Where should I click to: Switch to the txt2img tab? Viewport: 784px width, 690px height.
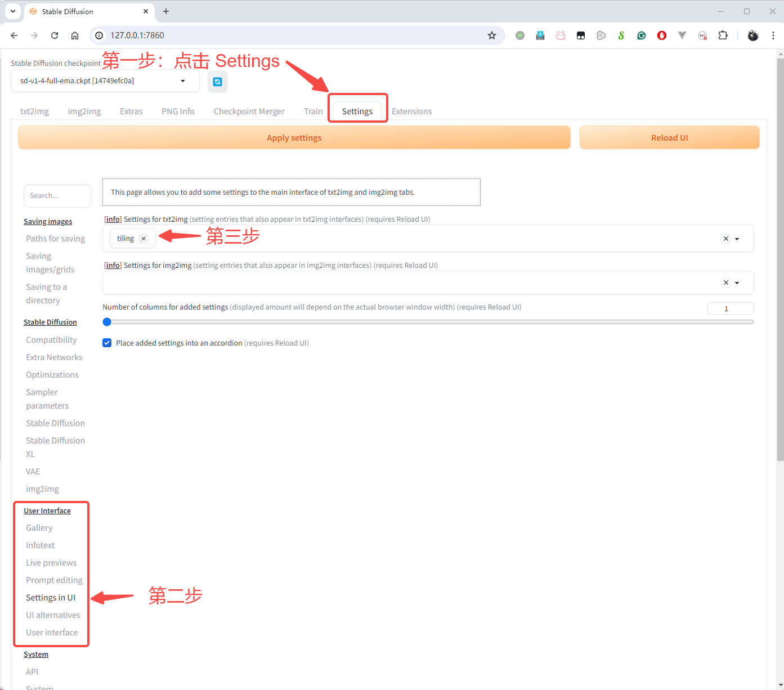[x=34, y=111]
